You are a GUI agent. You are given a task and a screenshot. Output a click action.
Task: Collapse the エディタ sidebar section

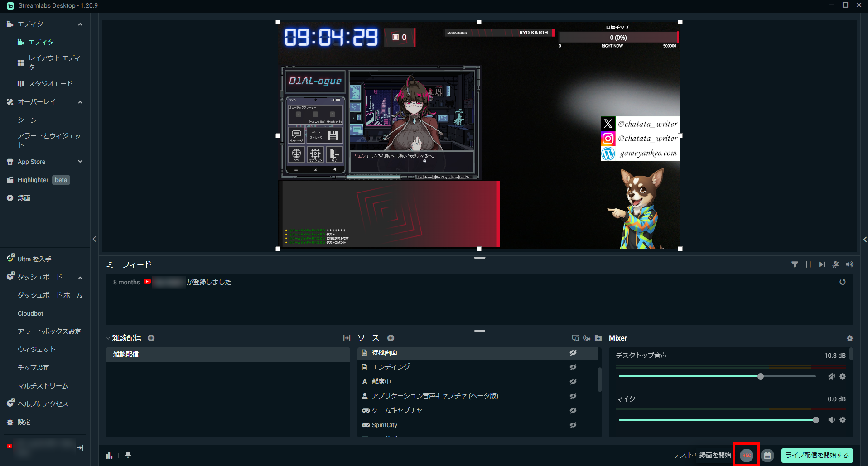point(80,24)
